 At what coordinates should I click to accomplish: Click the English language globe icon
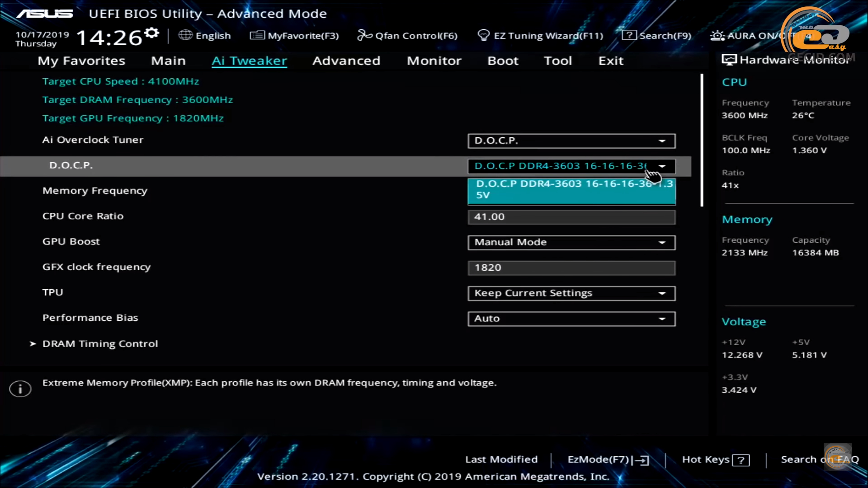(x=186, y=36)
